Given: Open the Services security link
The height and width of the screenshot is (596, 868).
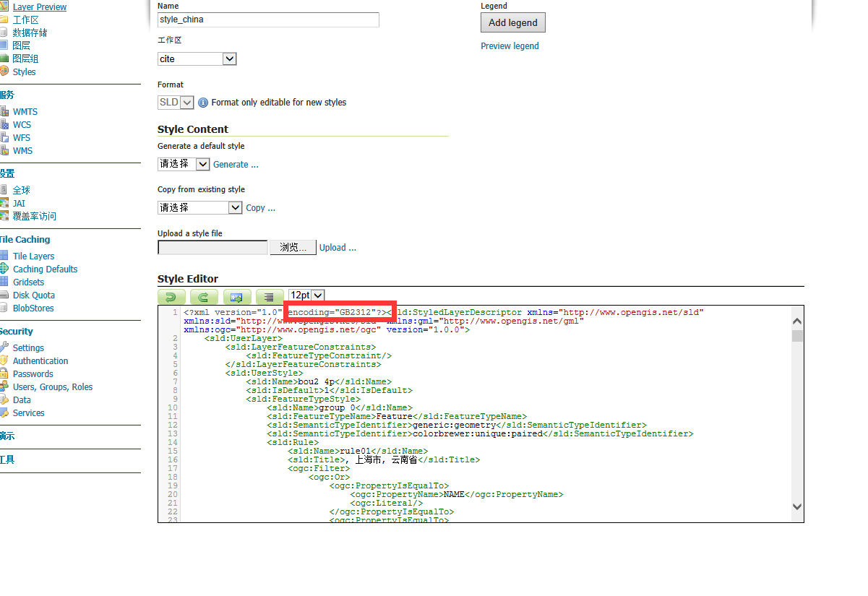Looking at the screenshot, I should tap(29, 413).
